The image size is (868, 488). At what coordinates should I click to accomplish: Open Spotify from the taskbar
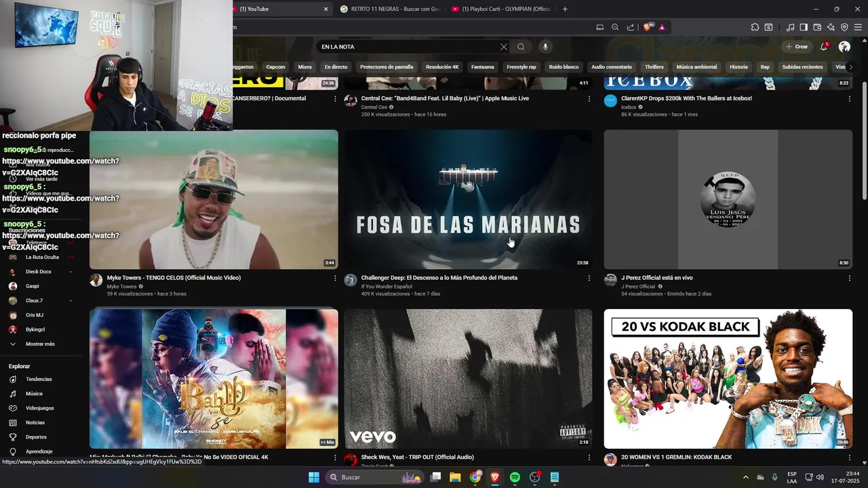pyautogui.click(x=515, y=477)
